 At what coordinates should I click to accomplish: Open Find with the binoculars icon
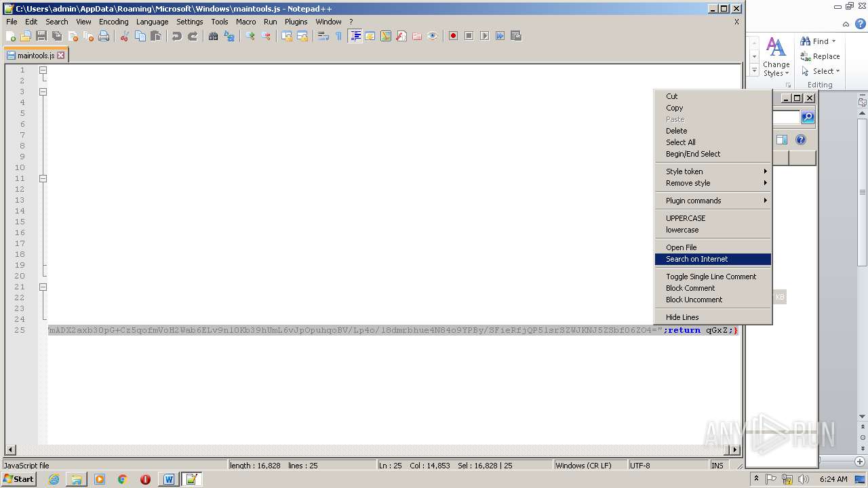pyautogui.click(x=214, y=36)
